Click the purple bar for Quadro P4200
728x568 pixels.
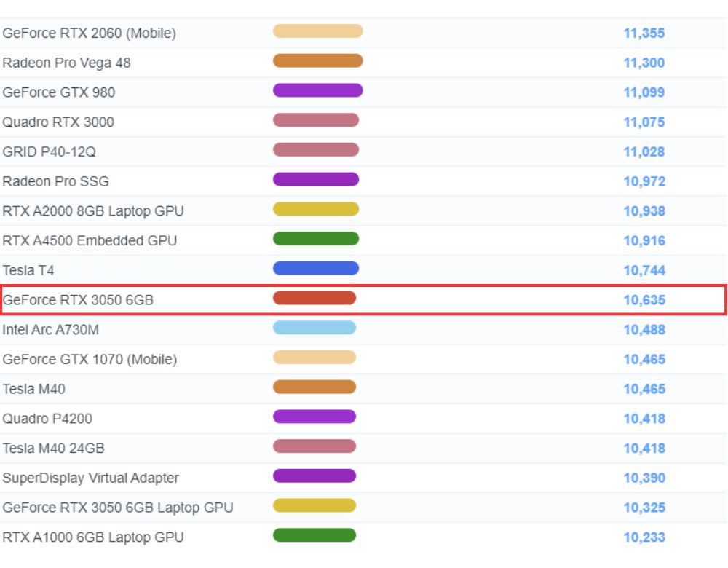tap(314, 417)
